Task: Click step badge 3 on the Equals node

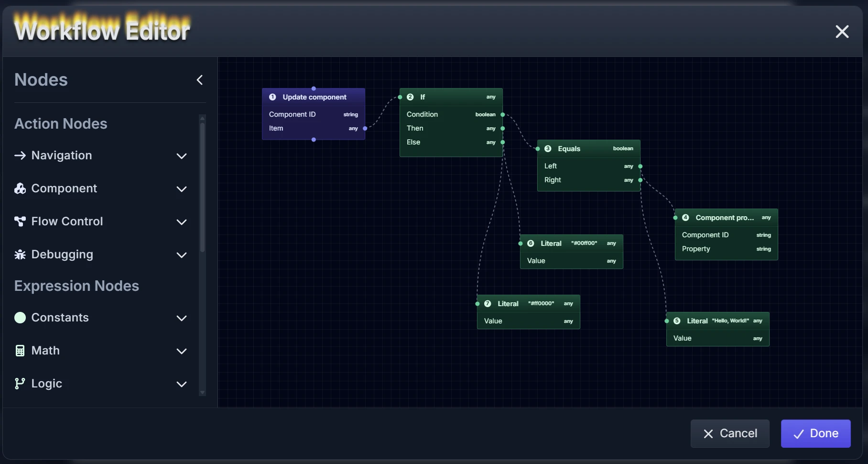Action: click(548, 149)
